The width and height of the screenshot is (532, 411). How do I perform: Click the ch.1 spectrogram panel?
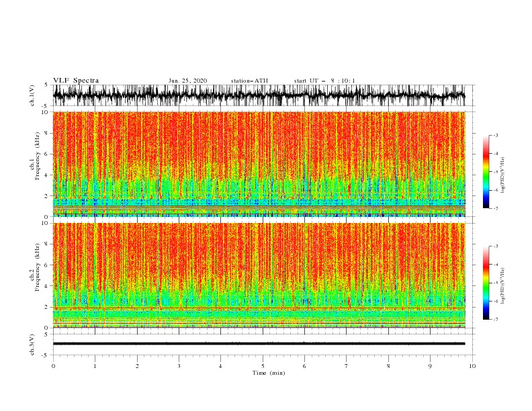click(x=259, y=164)
